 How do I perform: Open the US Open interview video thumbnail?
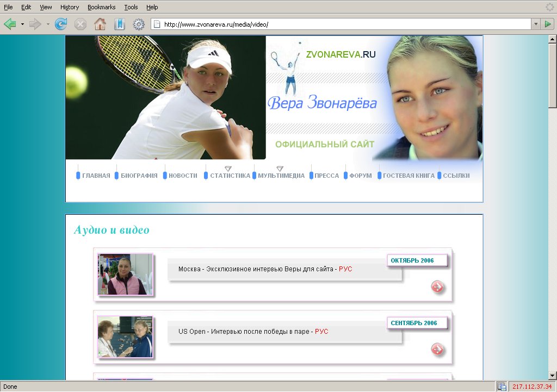pos(125,337)
